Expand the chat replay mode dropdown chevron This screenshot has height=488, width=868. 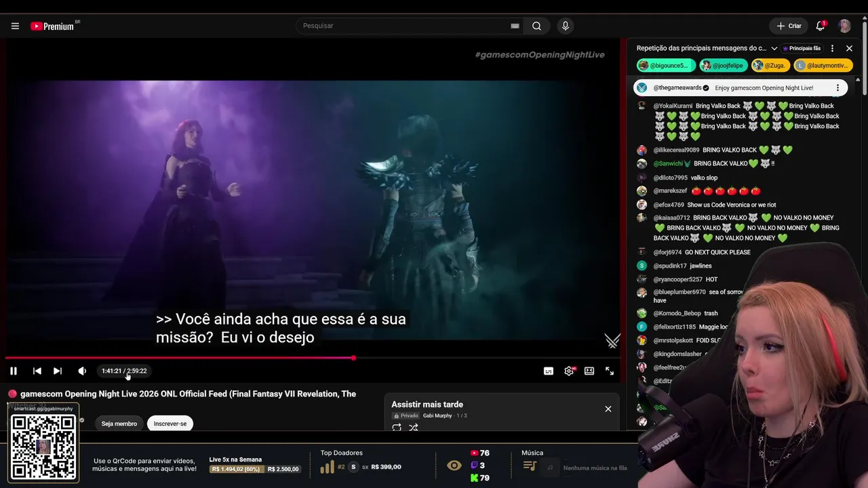pos(774,48)
